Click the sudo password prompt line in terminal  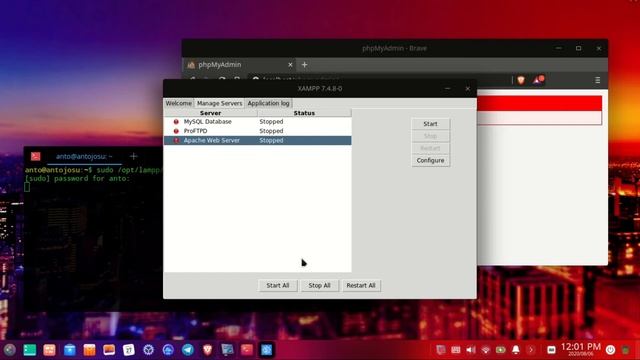78,178
